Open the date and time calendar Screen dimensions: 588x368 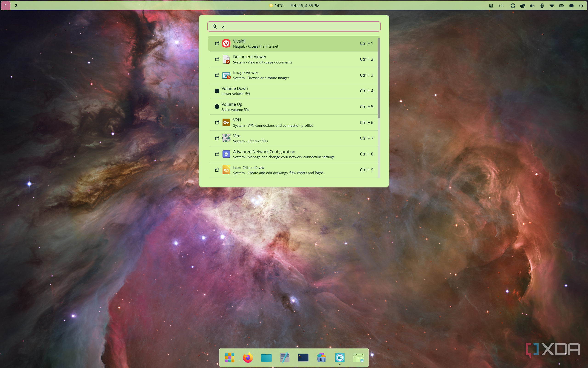pyautogui.click(x=305, y=6)
